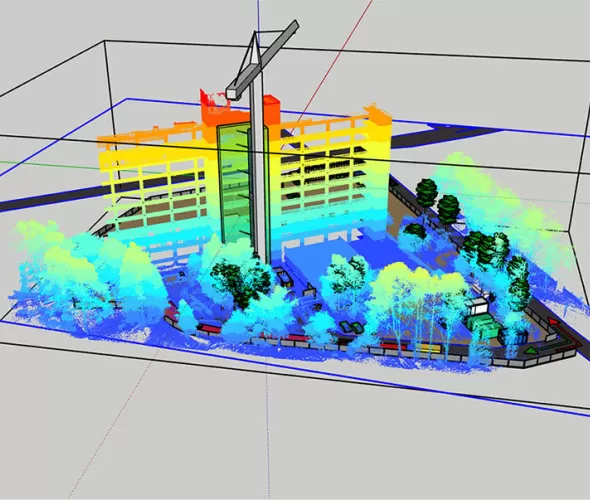Select the dark green tree nearest building's right corner

point(427,193)
